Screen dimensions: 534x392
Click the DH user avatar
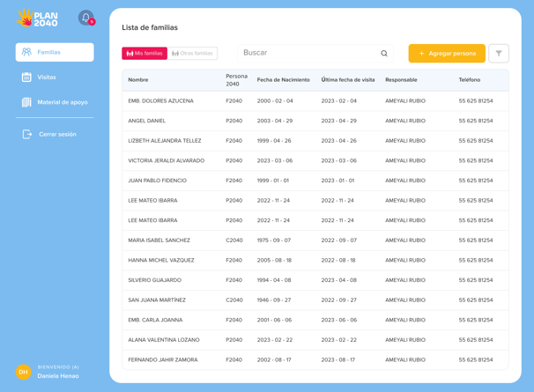24,372
